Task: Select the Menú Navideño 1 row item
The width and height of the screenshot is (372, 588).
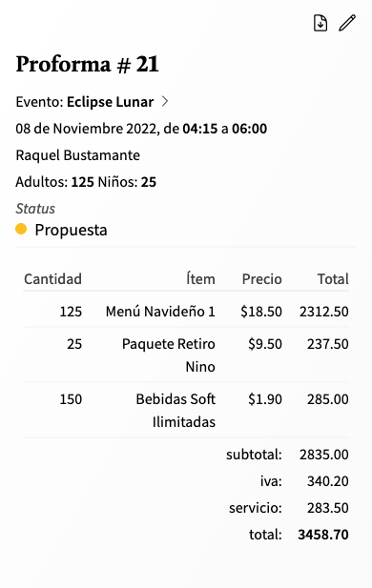Action: pos(160,312)
